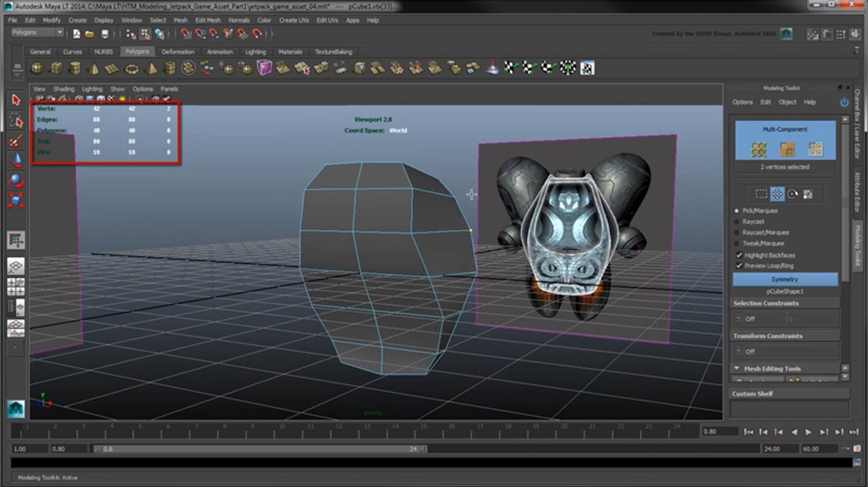Open the viewport Panels menu
The image size is (868, 487).
coord(169,89)
